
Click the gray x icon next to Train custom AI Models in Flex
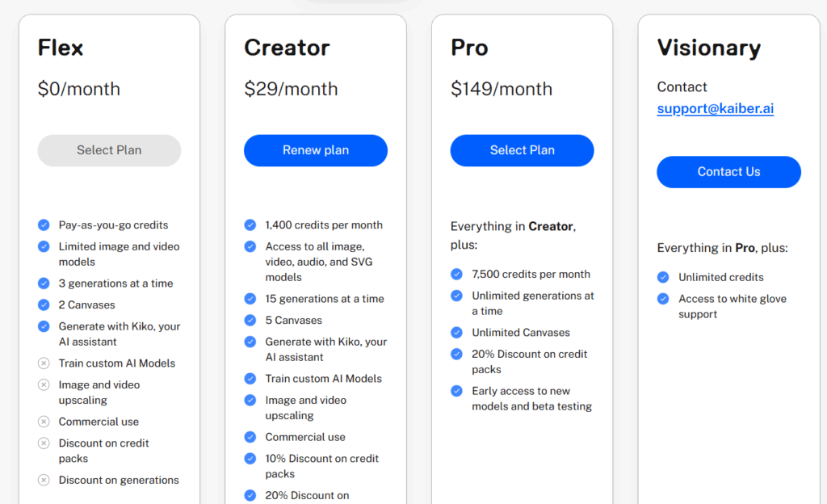click(44, 363)
